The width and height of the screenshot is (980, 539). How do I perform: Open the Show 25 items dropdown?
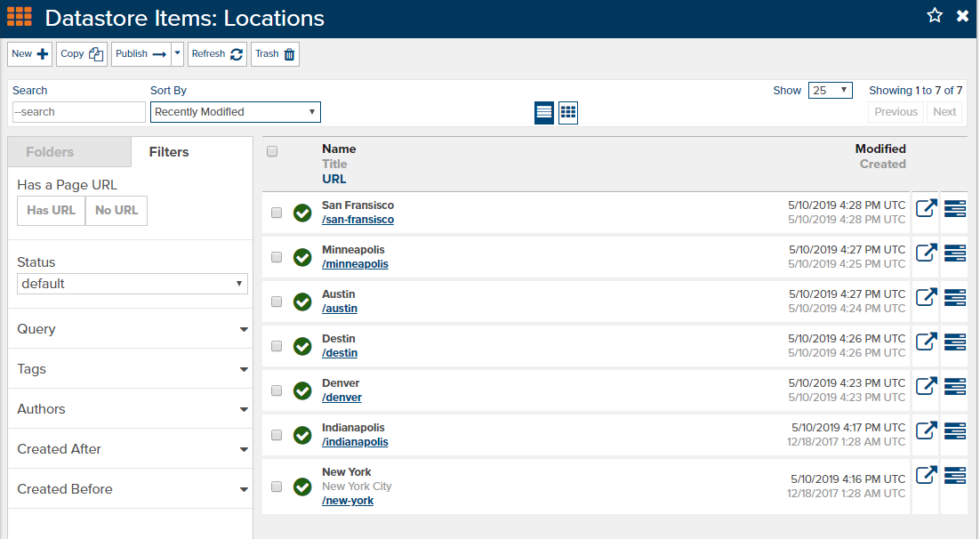pos(830,90)
